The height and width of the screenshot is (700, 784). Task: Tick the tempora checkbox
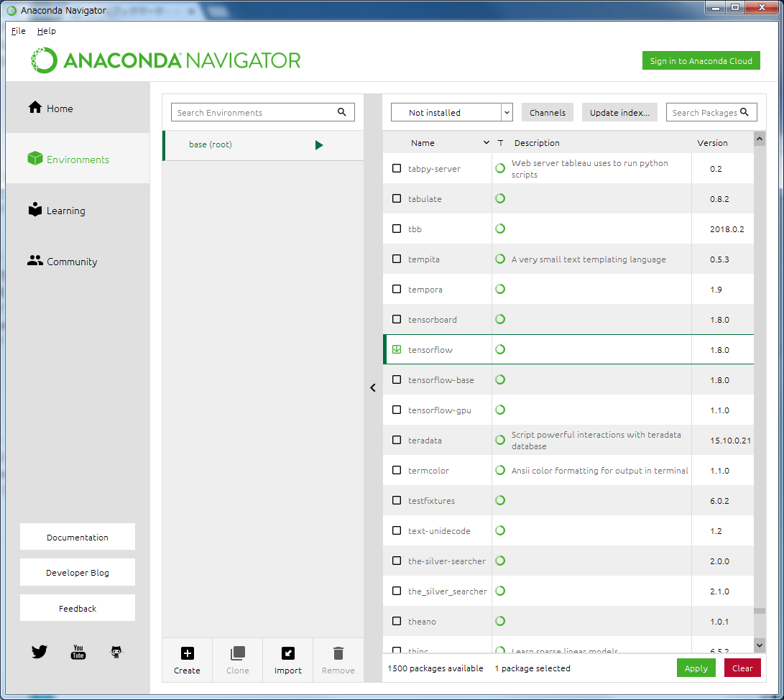coord(397,289)
